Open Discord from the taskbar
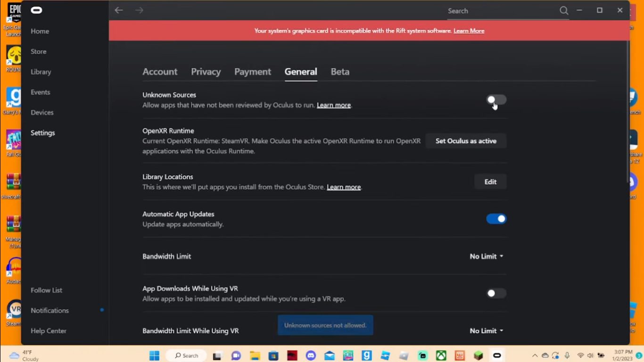 click(x=311, y=355)
